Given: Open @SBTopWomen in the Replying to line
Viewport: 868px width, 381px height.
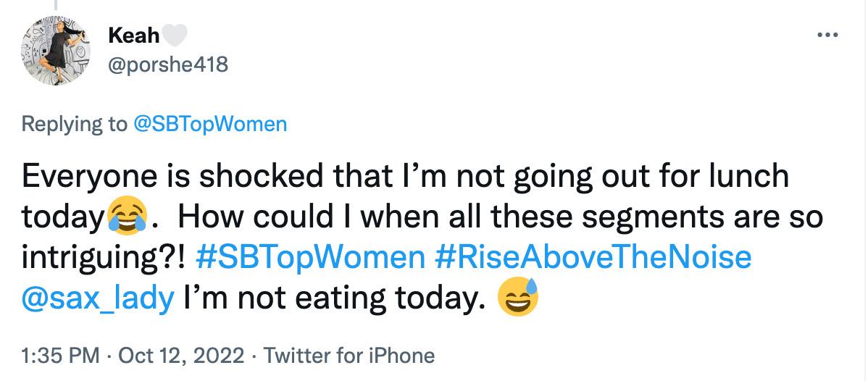Looking at the screenshot, I should (209, 124).
